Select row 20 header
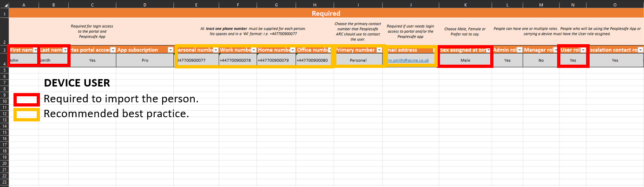644x187 pixels. tap(4, 164)
